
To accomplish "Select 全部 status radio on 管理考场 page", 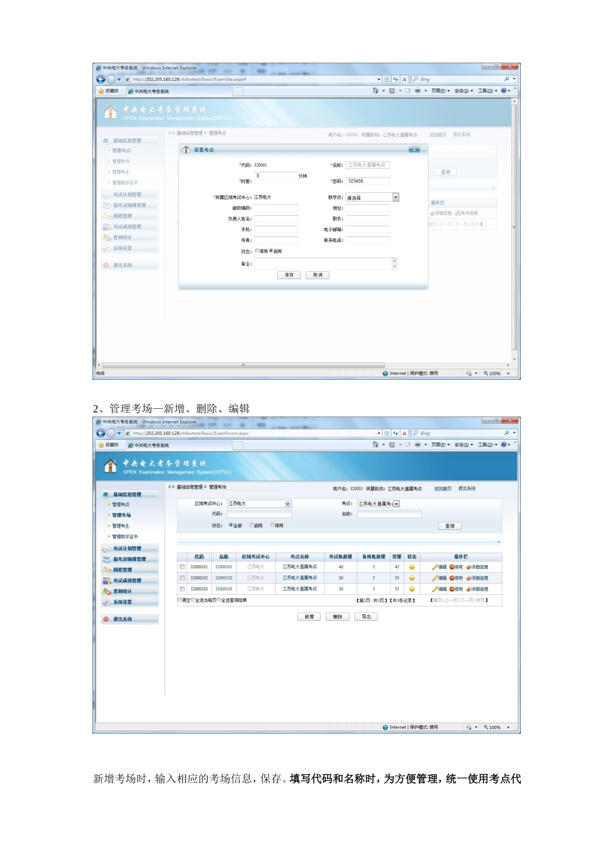I will (x=231, y=526).
